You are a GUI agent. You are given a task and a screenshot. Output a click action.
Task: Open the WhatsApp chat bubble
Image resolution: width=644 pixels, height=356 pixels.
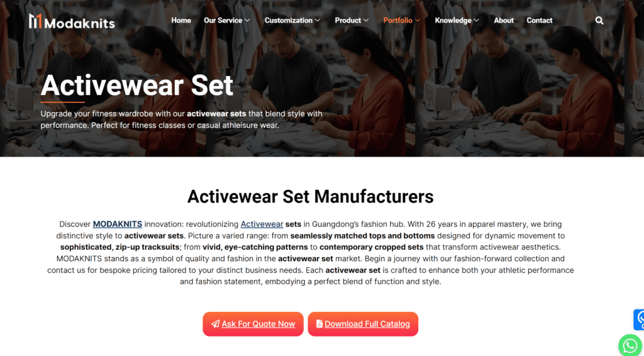(631, 345)
